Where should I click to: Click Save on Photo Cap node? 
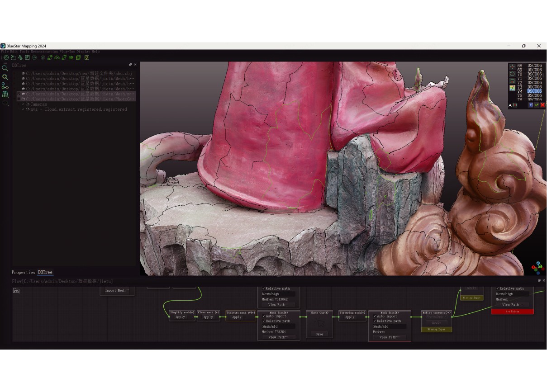[x=319, y=334]
